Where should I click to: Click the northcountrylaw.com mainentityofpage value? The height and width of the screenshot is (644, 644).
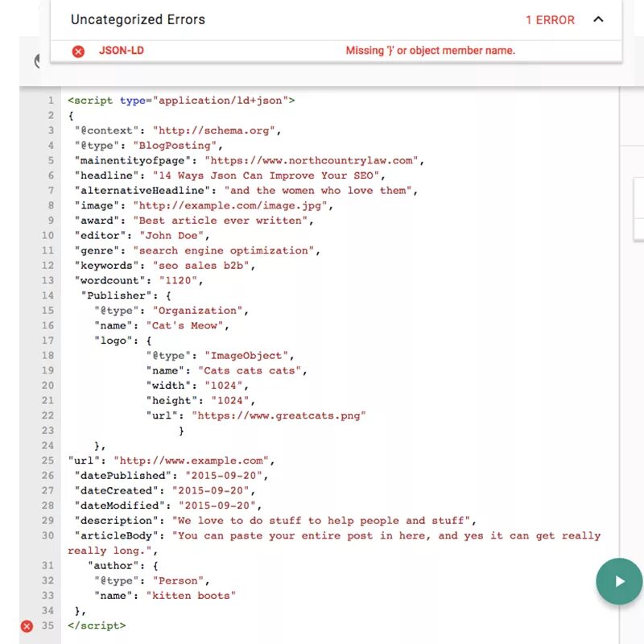(x=311, y=160)
